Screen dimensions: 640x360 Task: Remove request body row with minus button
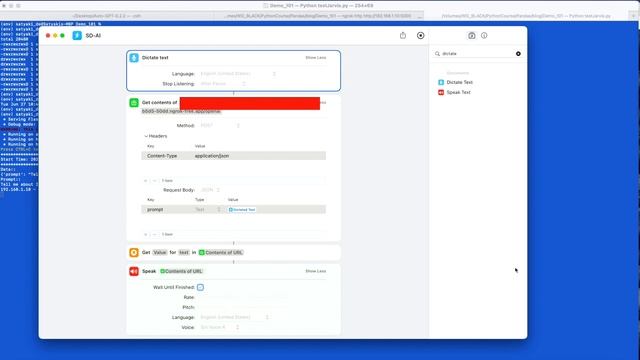pyautogui.click(x=154, y=234)
